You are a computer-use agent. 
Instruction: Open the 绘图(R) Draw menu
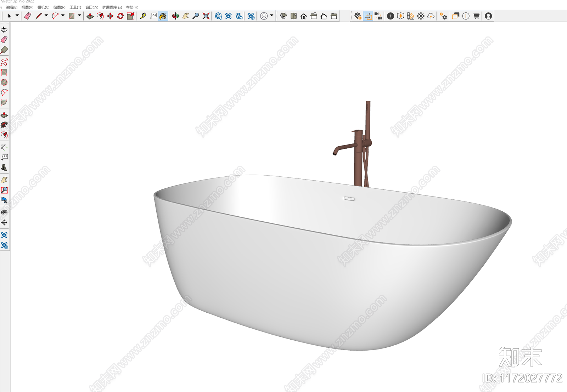tap(60, 7)
